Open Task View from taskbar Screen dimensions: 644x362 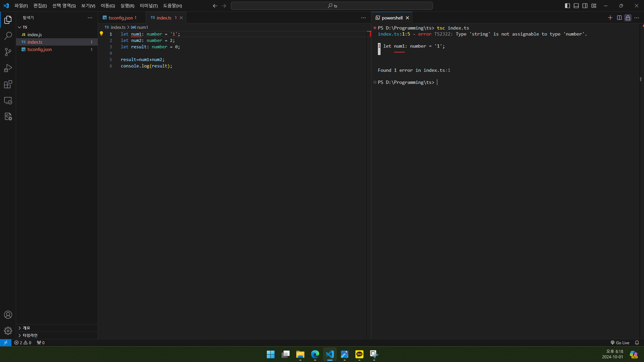285,354
